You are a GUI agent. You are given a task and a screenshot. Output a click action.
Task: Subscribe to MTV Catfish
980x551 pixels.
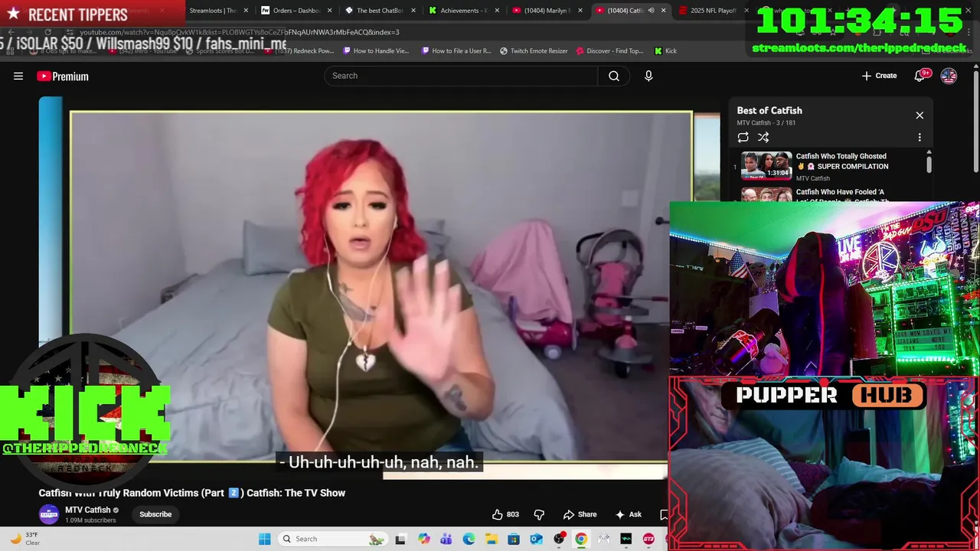[155, 514]
